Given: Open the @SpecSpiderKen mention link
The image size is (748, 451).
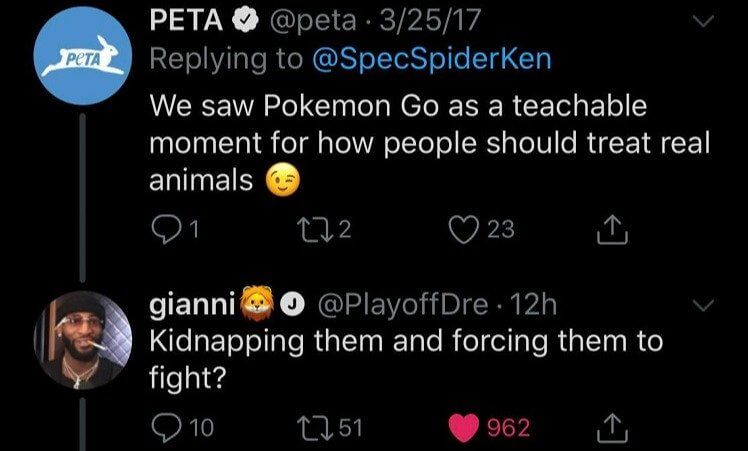Looking at the screenshot, I should point(433,60).
